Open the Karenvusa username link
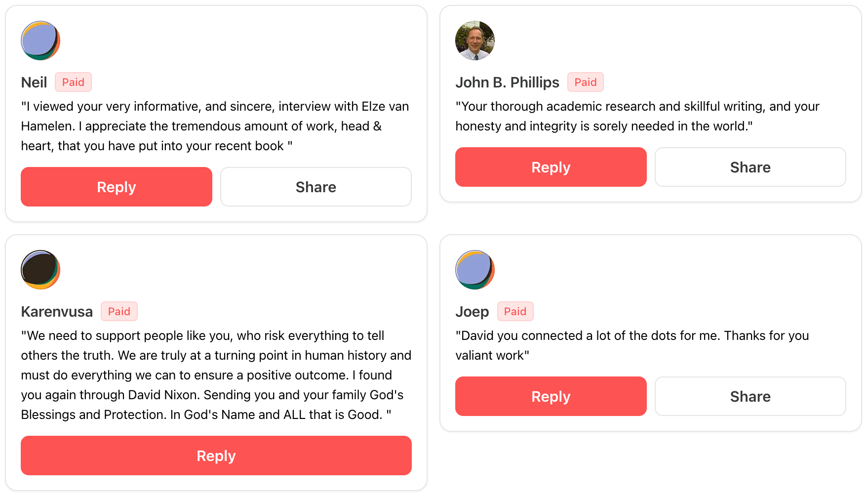Image resolution: width=868 pixels, height=499 pixels. [x=57, y=312]
